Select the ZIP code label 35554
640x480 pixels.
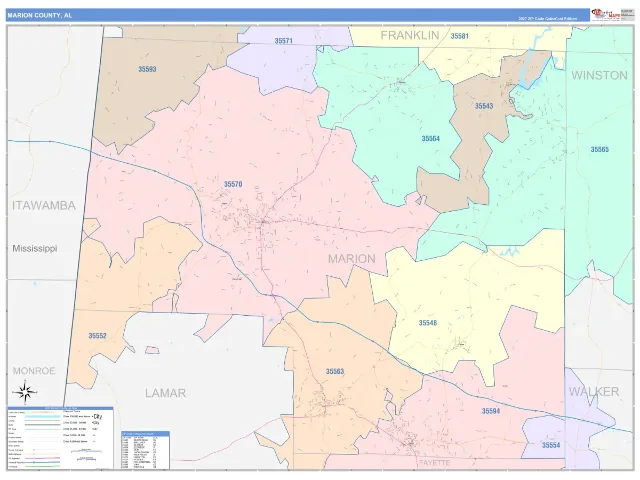pyautogui.click(x=551, y=445)
